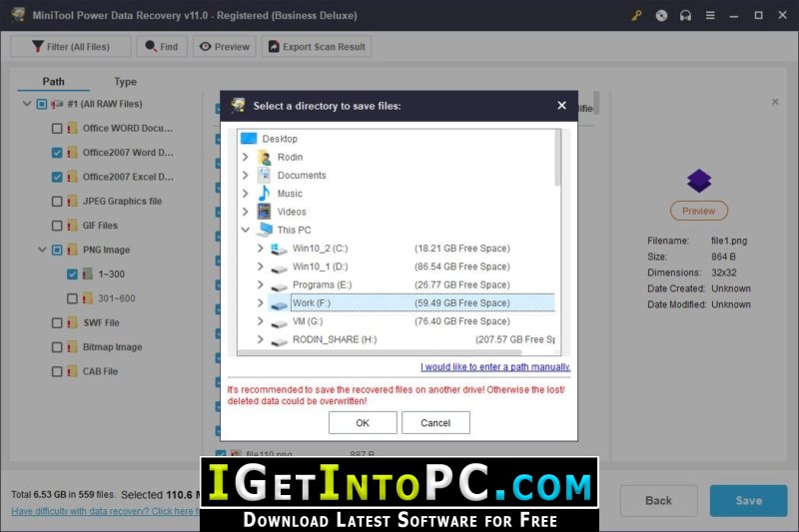
Task: Select the Path tab
Action: tap(54, 82)
